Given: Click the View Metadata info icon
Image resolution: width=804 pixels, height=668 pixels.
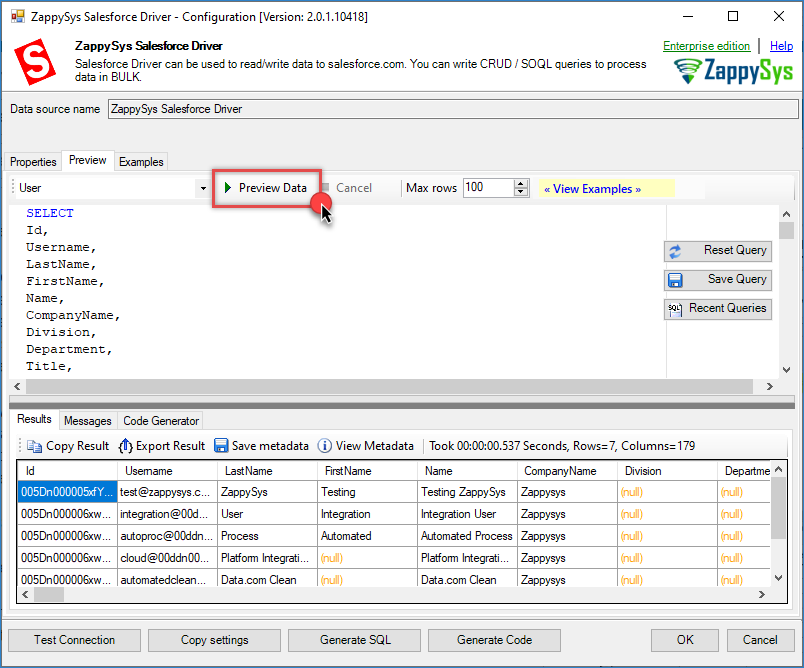Looking at the screenshot, I should click(x=325, y=446).
